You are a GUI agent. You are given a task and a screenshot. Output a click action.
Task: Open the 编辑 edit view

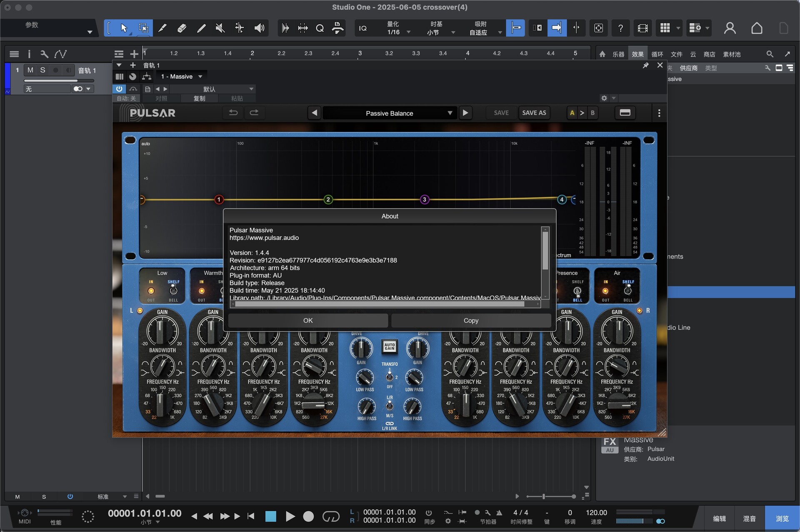pyautogui.click(x=719, y=518)
